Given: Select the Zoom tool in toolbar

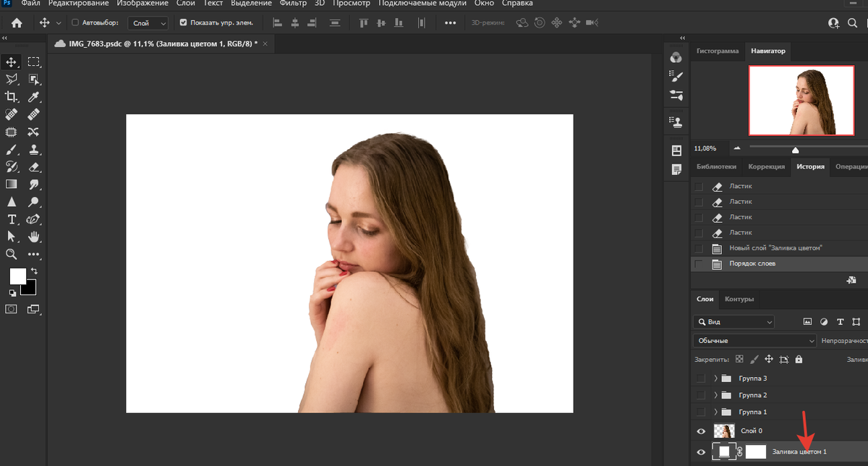Looking at the screenshot, I should (12, 254).
